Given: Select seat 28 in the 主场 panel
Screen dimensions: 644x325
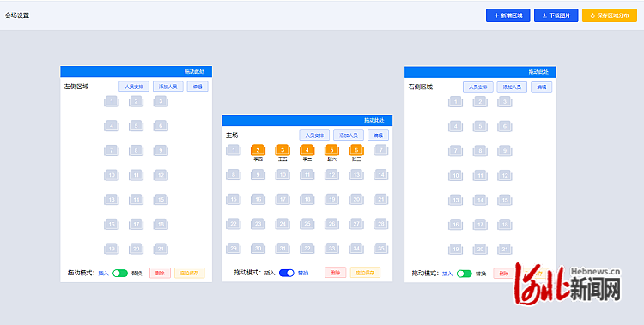Looking at the screenshot, I should click(x=381, y=224).
